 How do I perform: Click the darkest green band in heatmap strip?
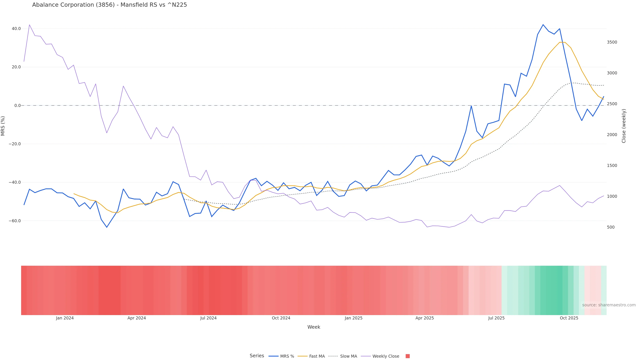(551, 290)
